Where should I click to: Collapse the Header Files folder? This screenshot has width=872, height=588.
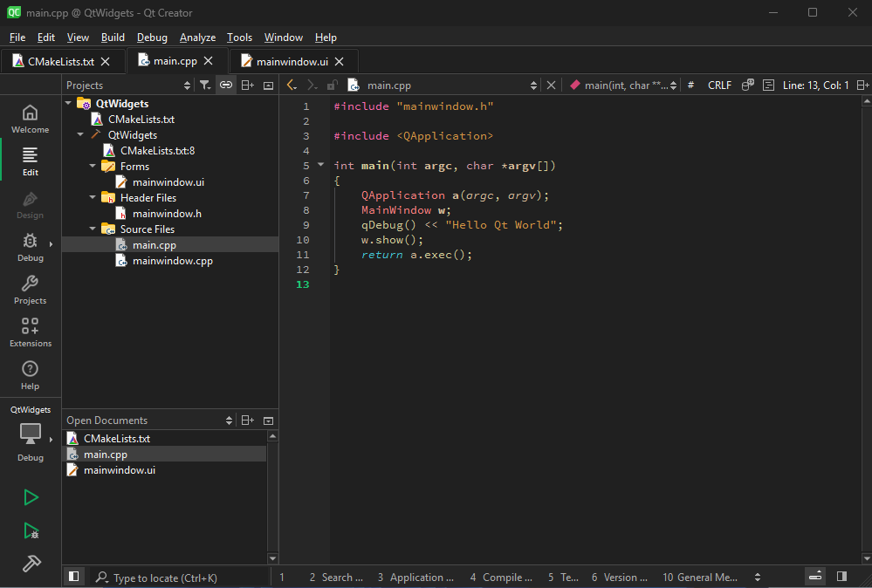coord(93,197)
